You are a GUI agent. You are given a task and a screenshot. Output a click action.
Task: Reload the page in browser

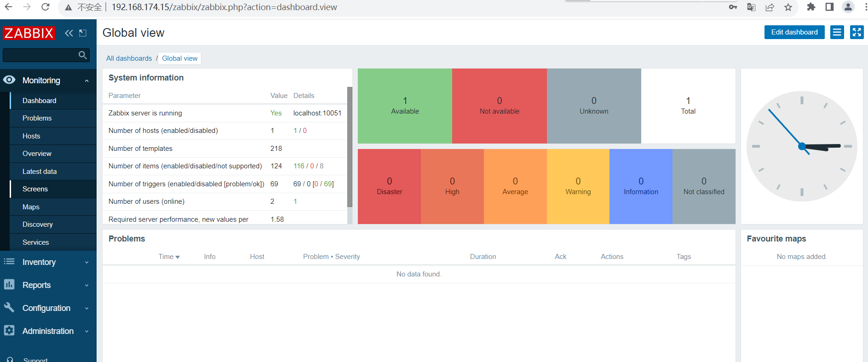coord(45,7)
